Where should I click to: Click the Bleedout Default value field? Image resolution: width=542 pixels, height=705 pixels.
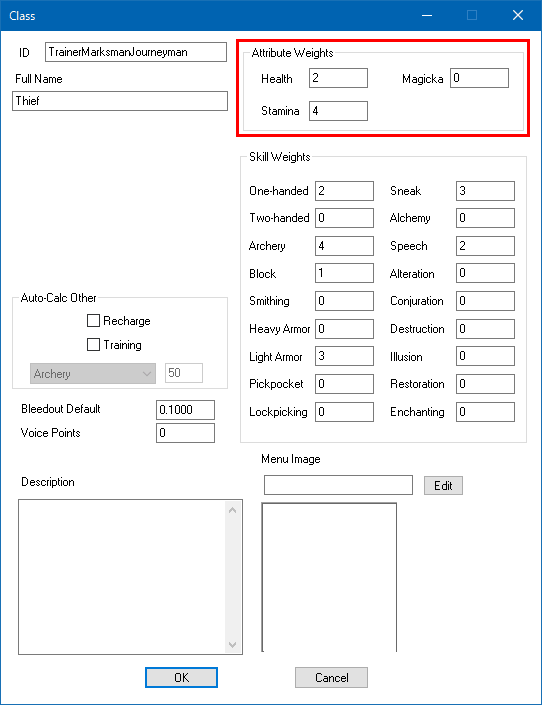coord(185,410)
